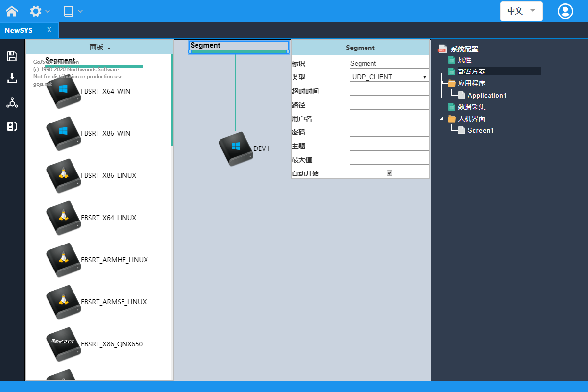Select 系统配置 root node text
588x392 pixels.
pyautogui.click(x=465, y=49)
